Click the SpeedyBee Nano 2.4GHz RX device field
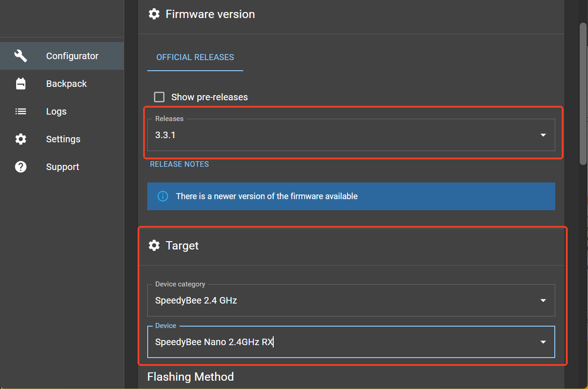The width and height of the screenshot is (588, 389). 351,342
